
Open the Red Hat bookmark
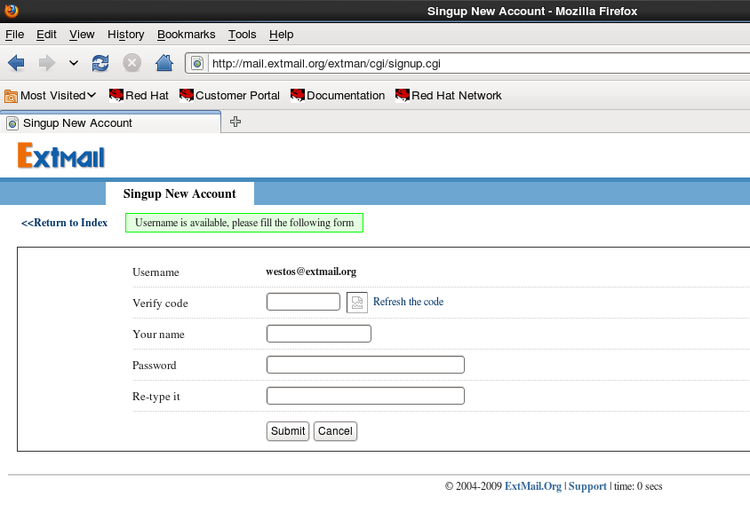(139, 96)
